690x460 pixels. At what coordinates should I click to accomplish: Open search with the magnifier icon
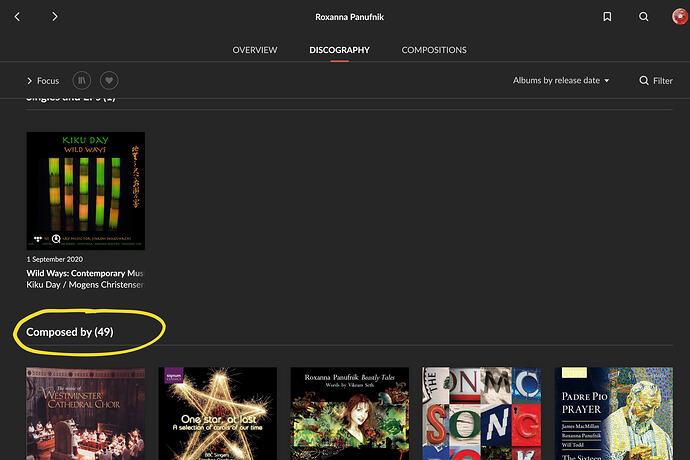click(x=643, y=17)
